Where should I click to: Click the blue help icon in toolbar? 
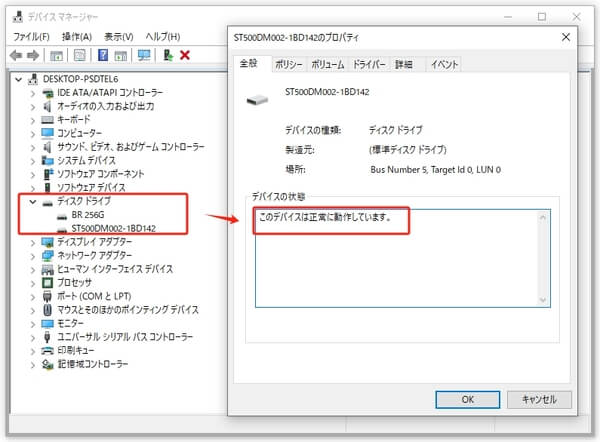tap(102, 54)
